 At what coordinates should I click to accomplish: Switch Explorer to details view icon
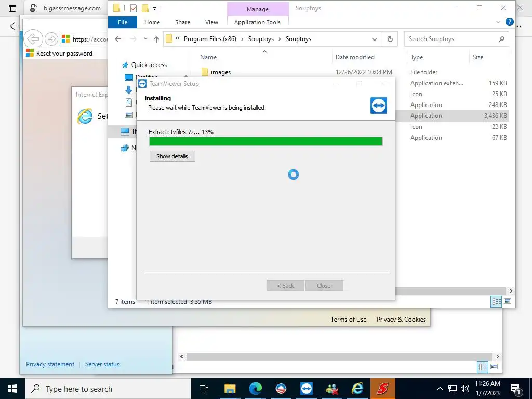click(496, 301)
